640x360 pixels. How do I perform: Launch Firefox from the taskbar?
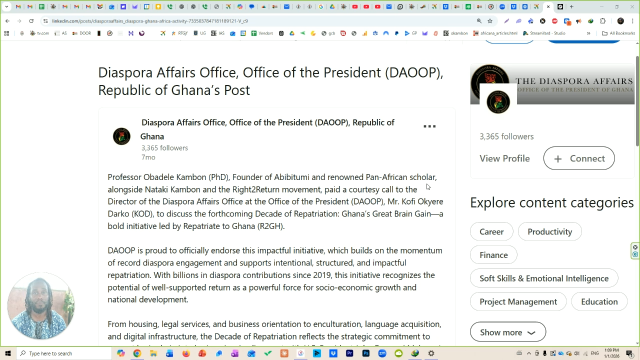click(x=186, y=353)
